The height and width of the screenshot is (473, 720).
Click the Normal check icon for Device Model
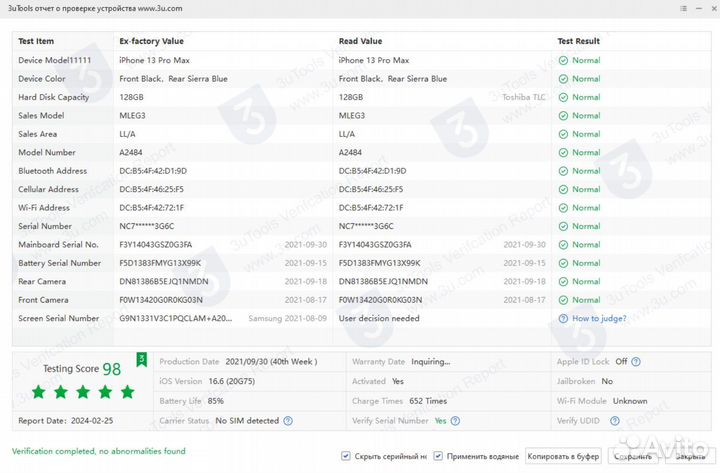(x=563, y=60)
